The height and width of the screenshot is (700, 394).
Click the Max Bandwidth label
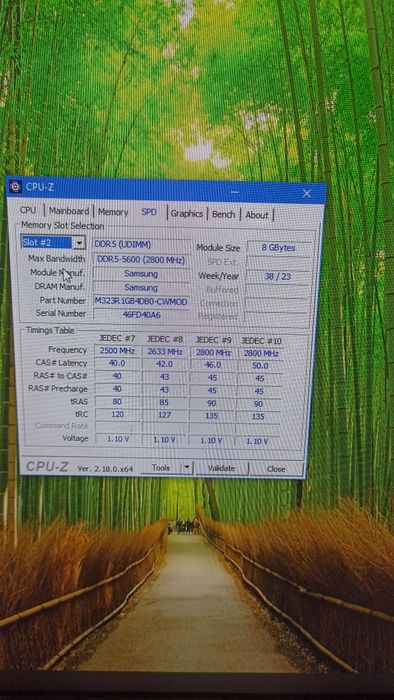tap(57, 258)
